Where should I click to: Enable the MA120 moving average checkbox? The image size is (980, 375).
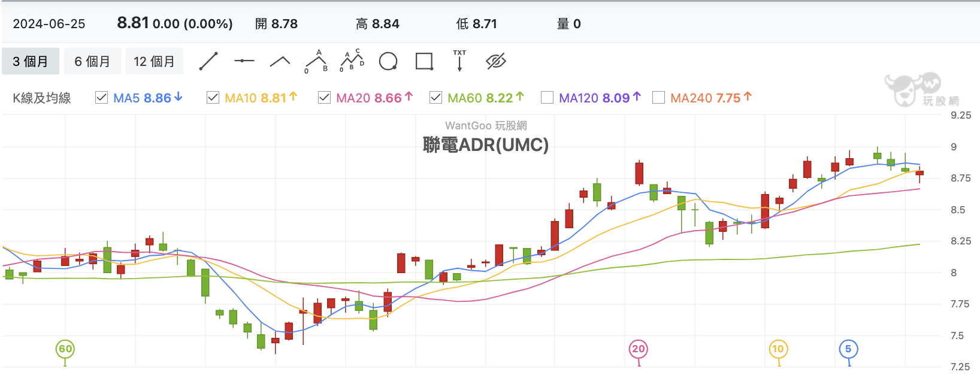[547, 98]
